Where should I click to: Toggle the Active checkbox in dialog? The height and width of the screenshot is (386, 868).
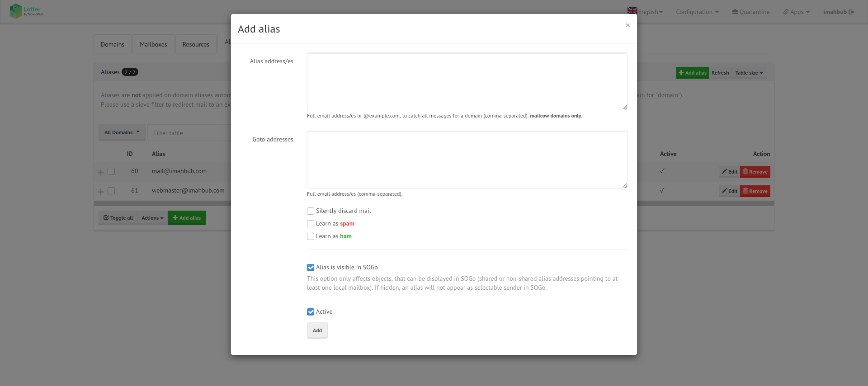tap(311, 312)
